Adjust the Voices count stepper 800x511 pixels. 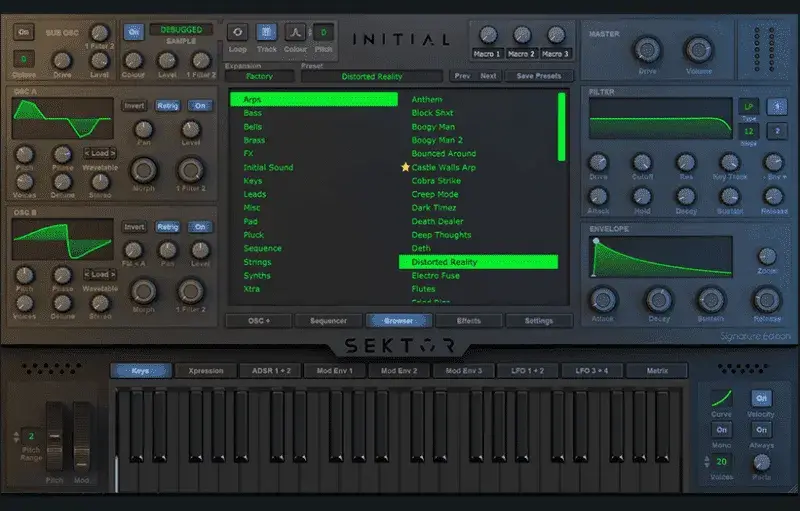point(707,462)
